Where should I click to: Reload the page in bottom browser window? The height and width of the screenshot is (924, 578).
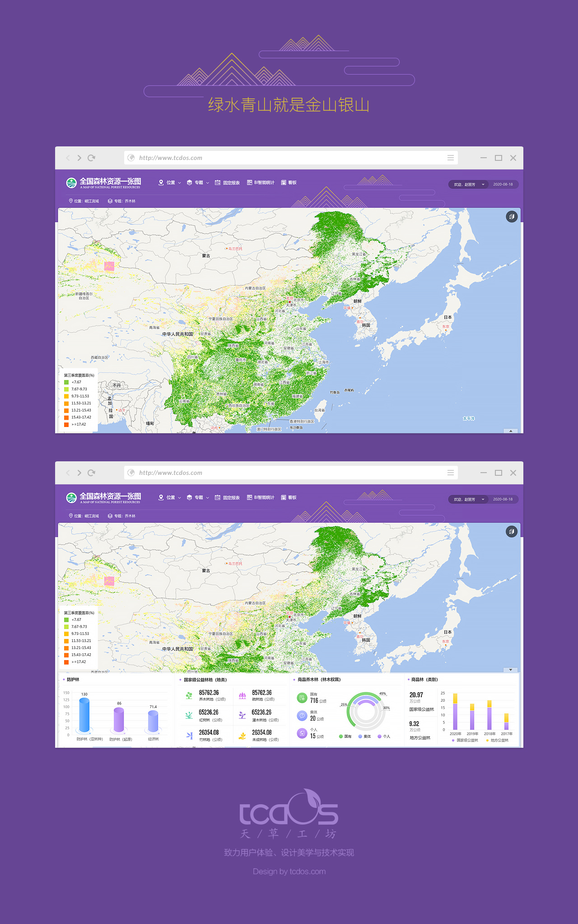[91, 473]
